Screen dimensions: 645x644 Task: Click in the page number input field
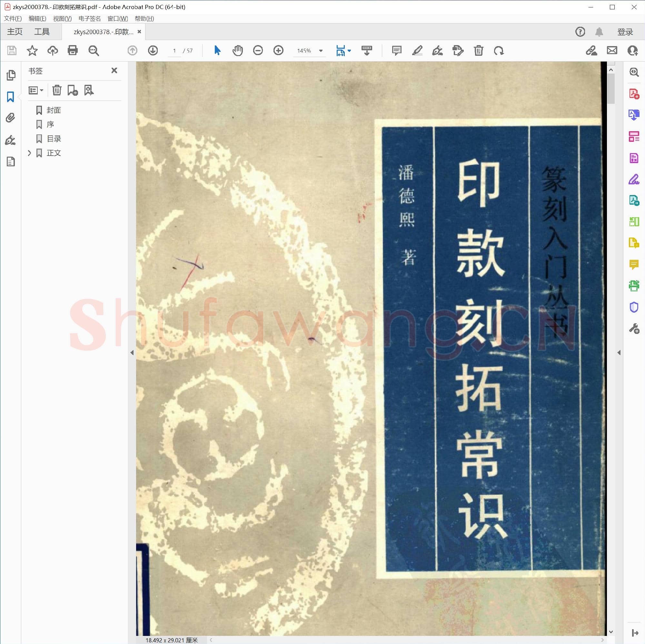[174, 51]
